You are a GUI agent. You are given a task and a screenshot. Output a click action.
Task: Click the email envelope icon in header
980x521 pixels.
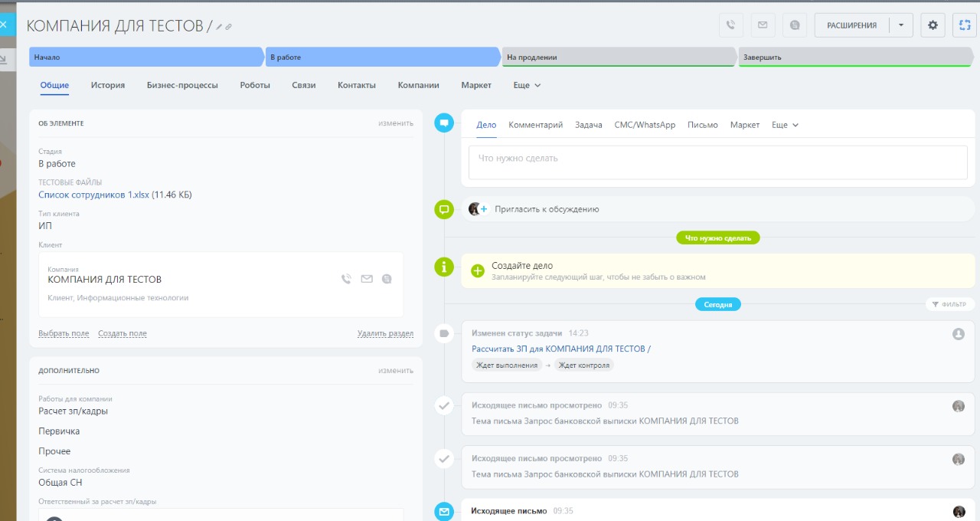[x=763, y=25]
